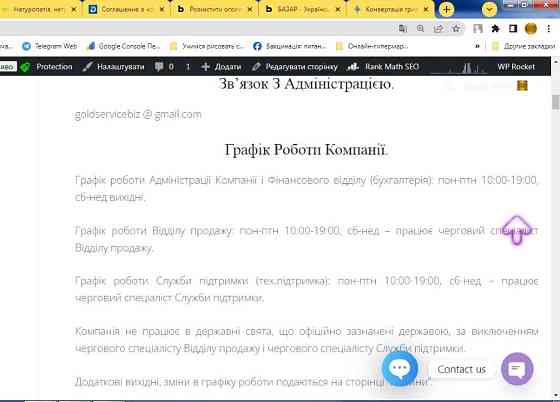This screenshot has width=560, height=402.
Task: Click the Графік Роботи Компанії heading
Action: tap(306, 150)
